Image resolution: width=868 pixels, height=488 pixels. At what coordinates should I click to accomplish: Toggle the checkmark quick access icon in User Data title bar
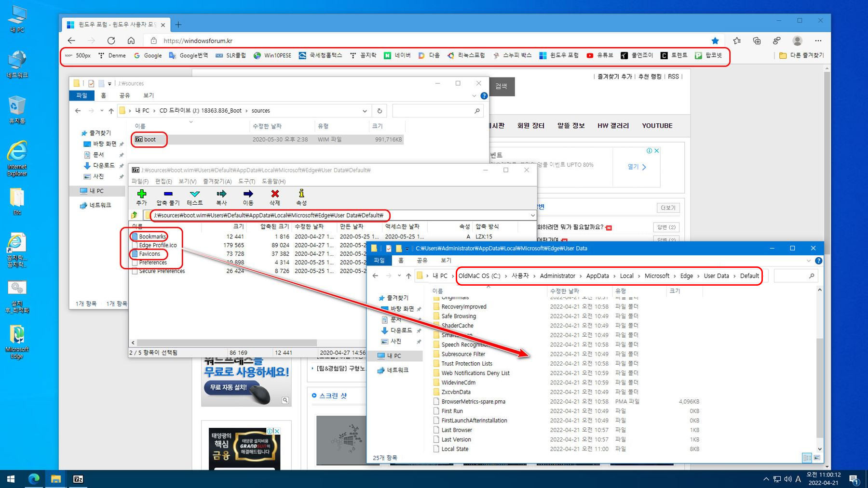pyautogui.click(x=388, y=249)
